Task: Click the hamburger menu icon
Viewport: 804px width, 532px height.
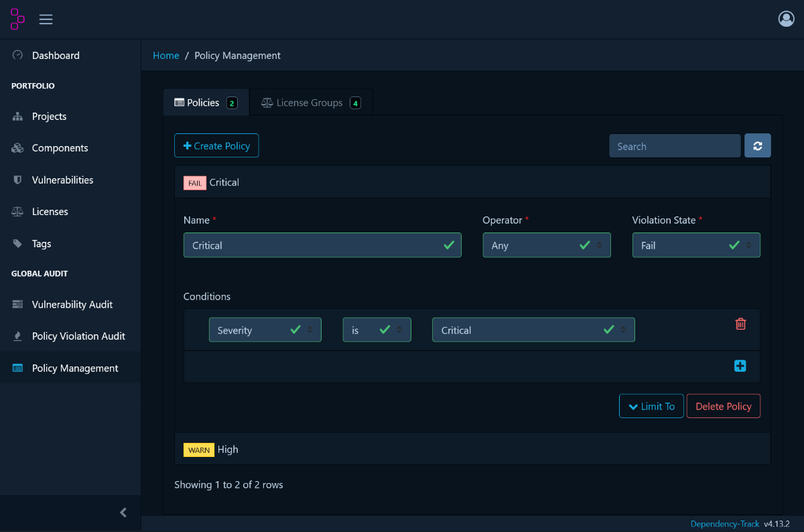Action: (x=46, y=19)
